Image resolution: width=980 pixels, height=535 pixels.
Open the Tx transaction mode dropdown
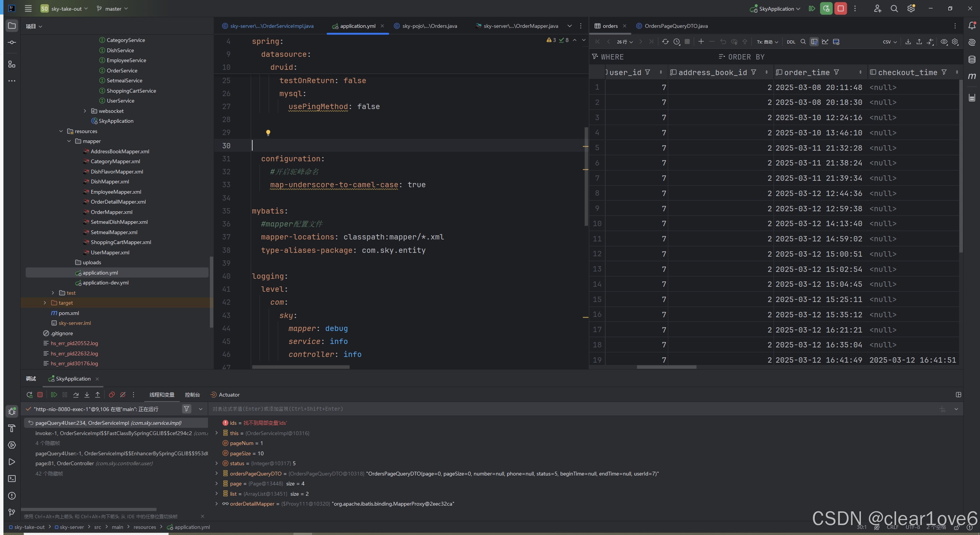pos(767,42)
